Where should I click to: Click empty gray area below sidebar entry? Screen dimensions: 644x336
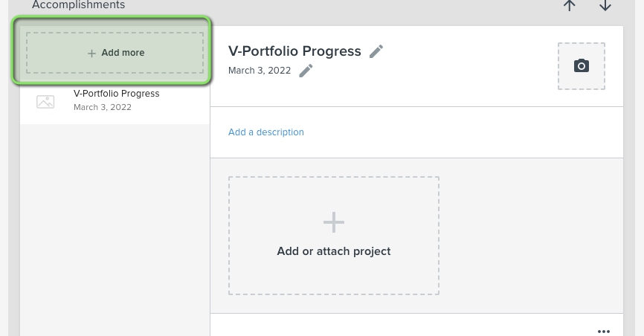pos(115,226)
